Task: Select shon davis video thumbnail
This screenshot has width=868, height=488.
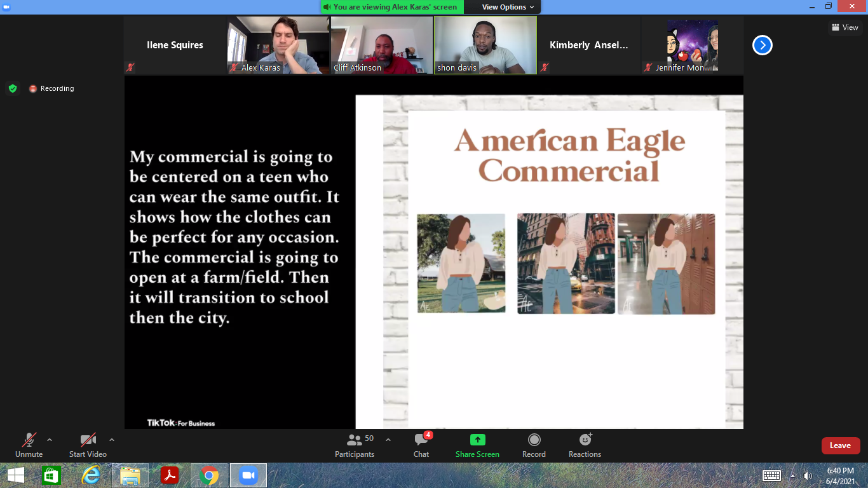Action: point(485,45)
